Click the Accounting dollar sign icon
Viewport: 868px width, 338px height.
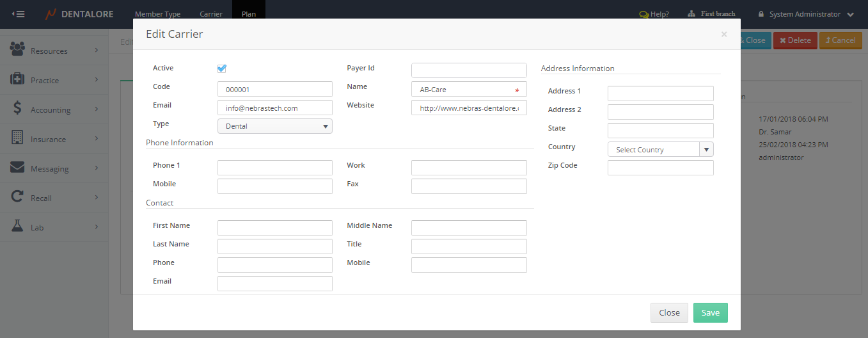[x=17, y=109]
